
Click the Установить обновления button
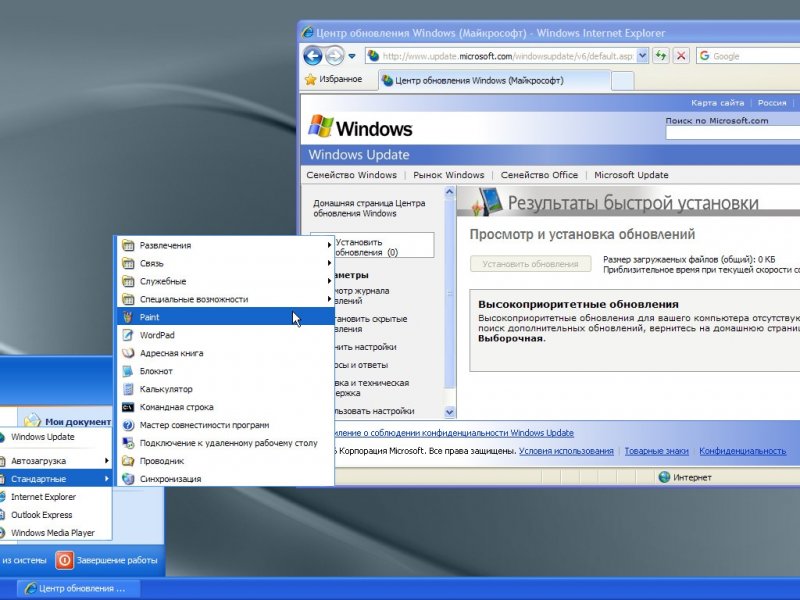pos(531,264)
